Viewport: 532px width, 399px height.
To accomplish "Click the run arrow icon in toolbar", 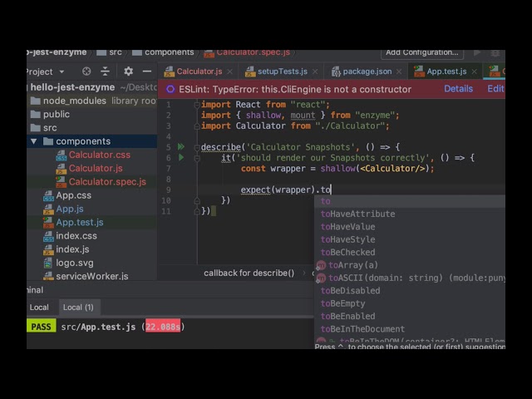I will click(x=477, y=53).
